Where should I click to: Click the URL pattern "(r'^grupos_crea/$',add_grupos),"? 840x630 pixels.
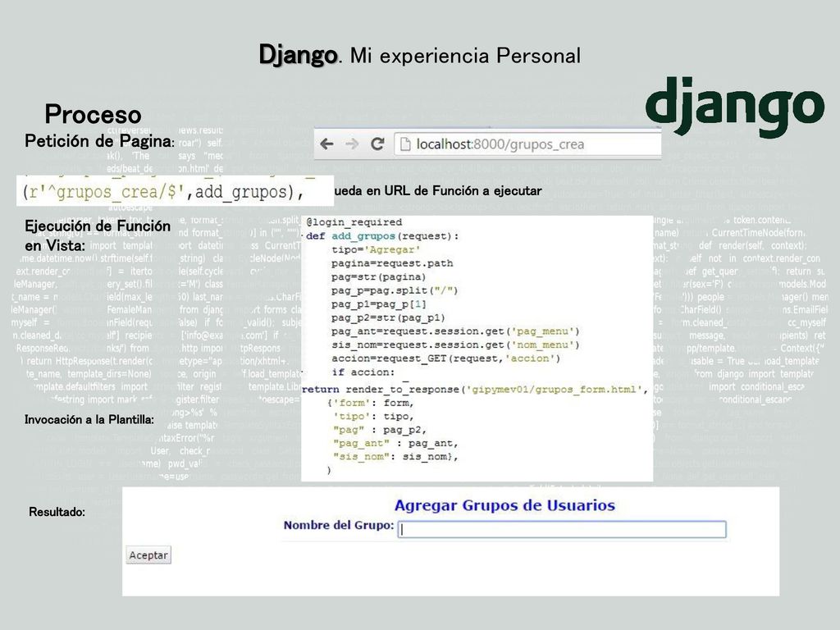163,192
